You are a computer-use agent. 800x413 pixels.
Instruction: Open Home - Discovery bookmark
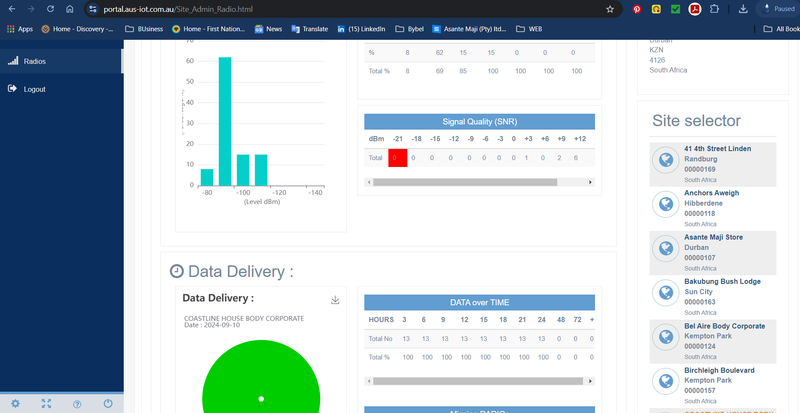[78, 29]
